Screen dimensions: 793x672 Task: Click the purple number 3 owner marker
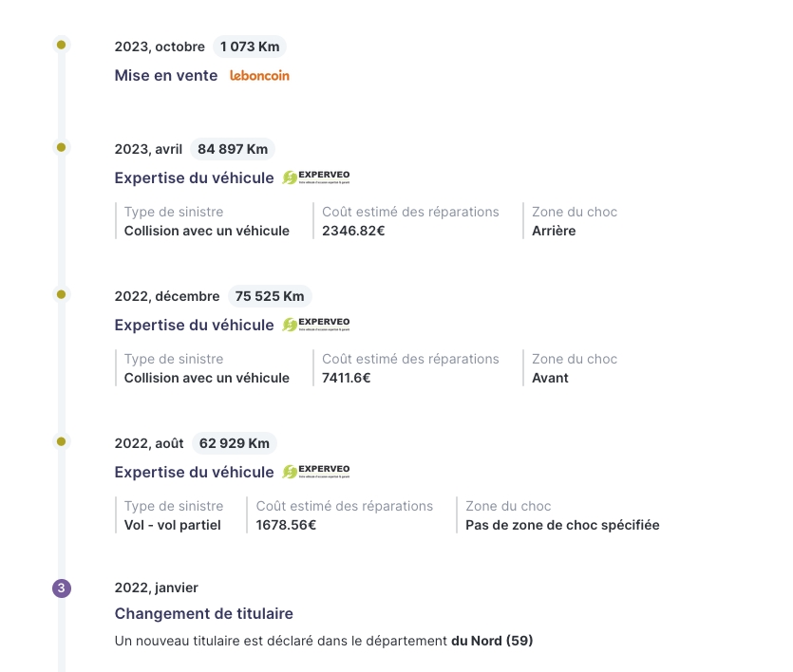pos(62,588)
